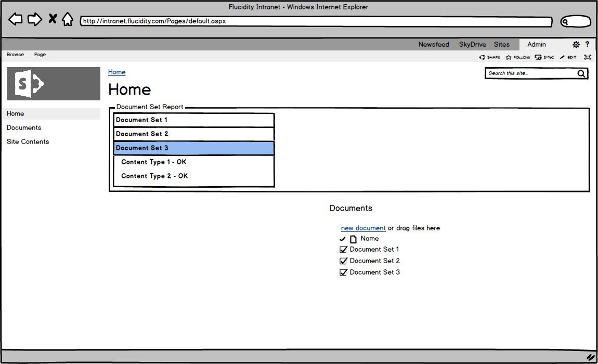Viewport: 598px width, 364px height.
Task: Open the settings gear icon
Action: (x=576, y=45)
